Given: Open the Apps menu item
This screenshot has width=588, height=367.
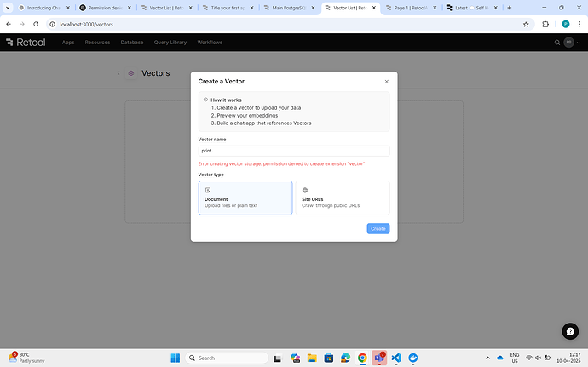Looking at the screenshot, I should point(68,43).
